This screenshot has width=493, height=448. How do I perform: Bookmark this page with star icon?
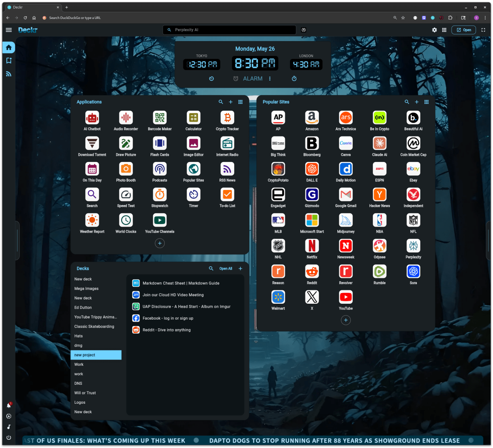403,18
